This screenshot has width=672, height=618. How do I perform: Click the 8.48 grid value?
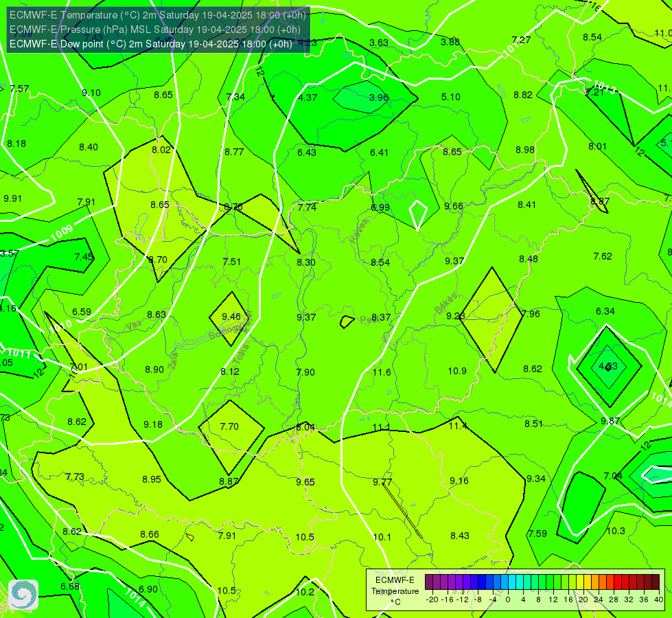[x=529, y=259]
